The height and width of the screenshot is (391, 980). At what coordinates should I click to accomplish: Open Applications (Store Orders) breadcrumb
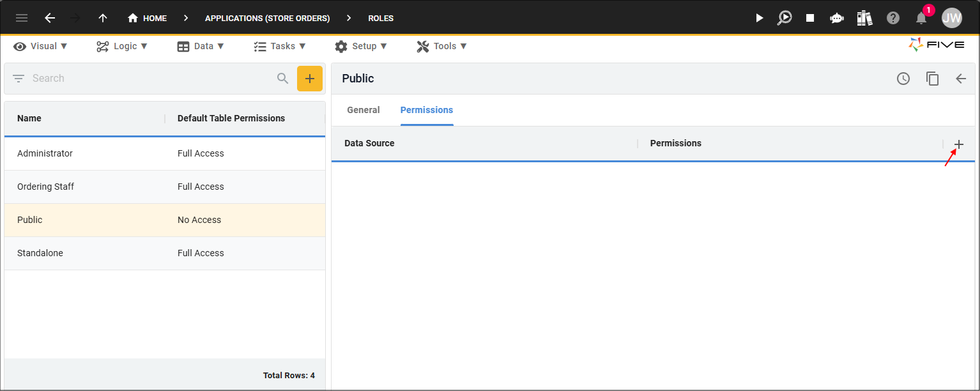pos(267,18)
